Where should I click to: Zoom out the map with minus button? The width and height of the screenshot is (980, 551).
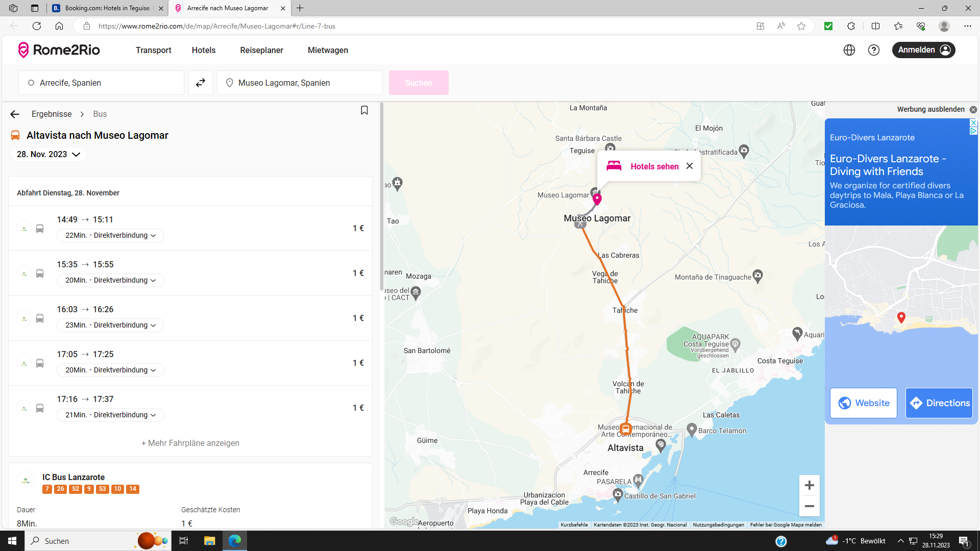[x=809, y=506]
